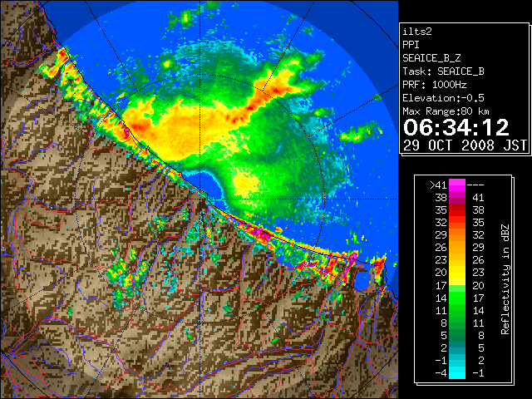Viewport: 532px width, 399px height.
Task: Click the 'Max Range:80 km' line
Action: [x=446, y=111]
